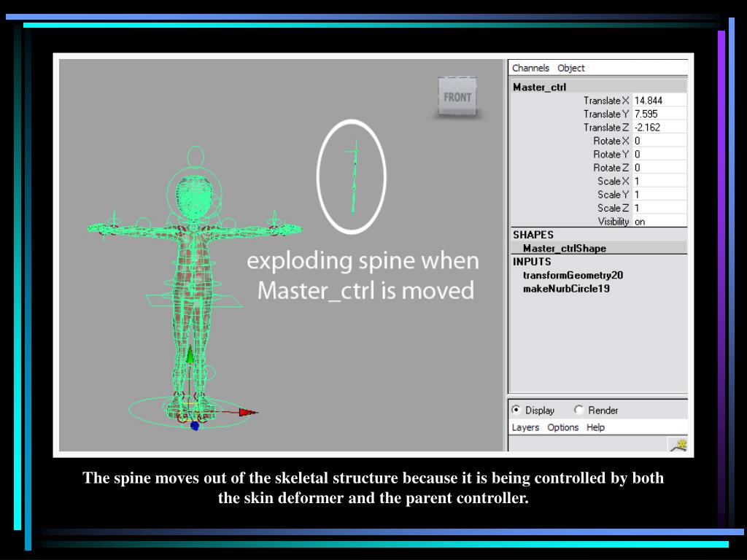Click the head control circle above character
The height and width of the screenshot is (560, 747).
(196, 157)
